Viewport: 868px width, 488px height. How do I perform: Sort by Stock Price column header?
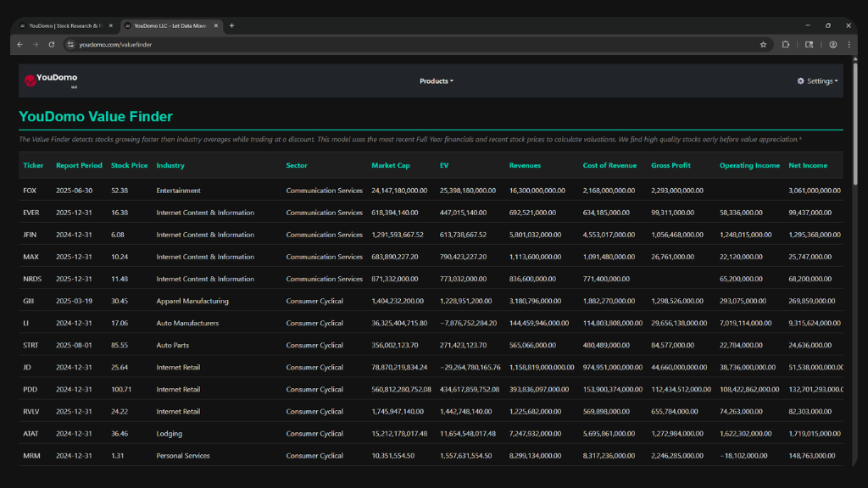[129, 165]
